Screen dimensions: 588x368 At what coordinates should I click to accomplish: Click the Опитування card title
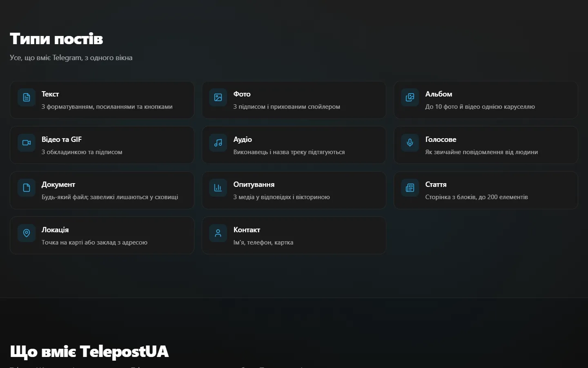click(x=254, y=184)
